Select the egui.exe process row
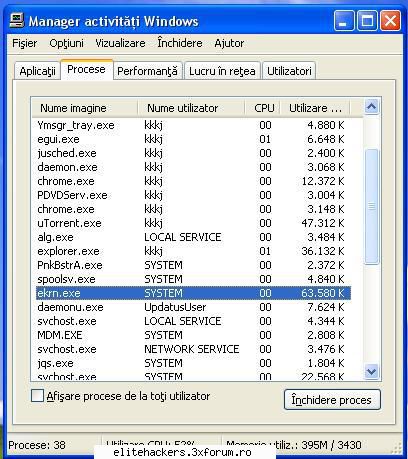This screenshot has height=459, width=408. [x=192, y=139]
